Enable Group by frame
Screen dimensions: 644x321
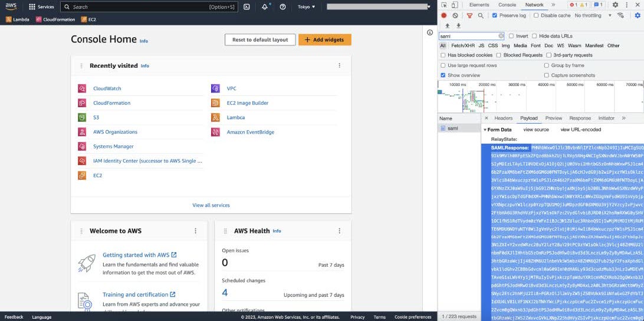[547, 65]
